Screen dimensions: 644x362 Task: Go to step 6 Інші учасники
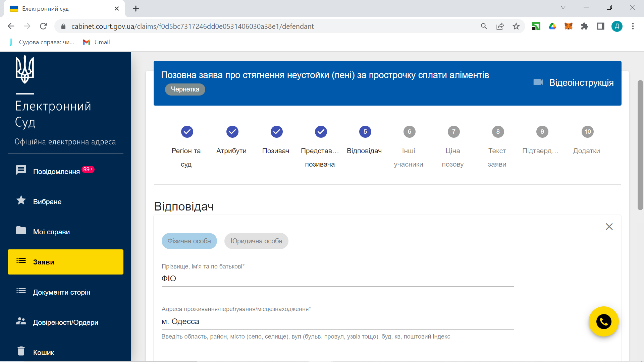(x=409, y=132)
